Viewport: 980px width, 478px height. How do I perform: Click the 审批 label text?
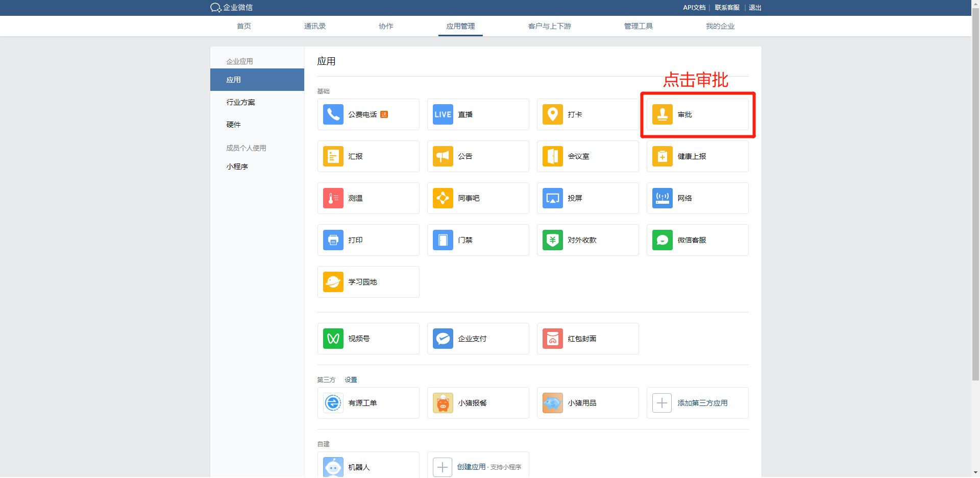[x=684, y=114]
